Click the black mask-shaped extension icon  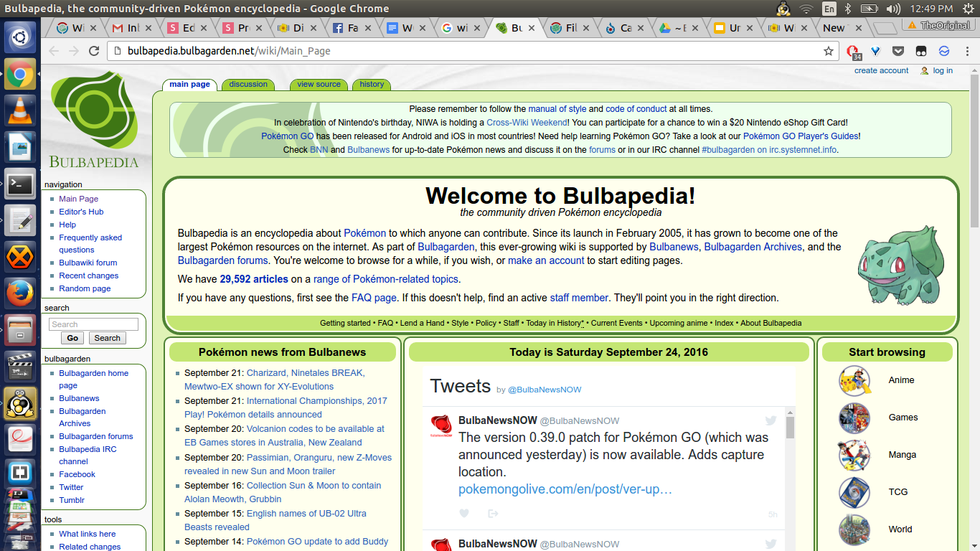coord(920,51)
